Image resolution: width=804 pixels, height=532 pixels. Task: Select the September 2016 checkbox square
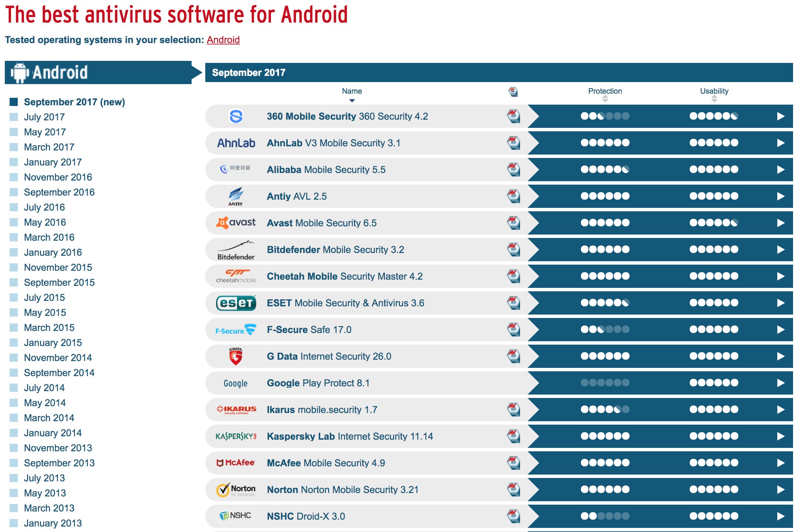14,192
